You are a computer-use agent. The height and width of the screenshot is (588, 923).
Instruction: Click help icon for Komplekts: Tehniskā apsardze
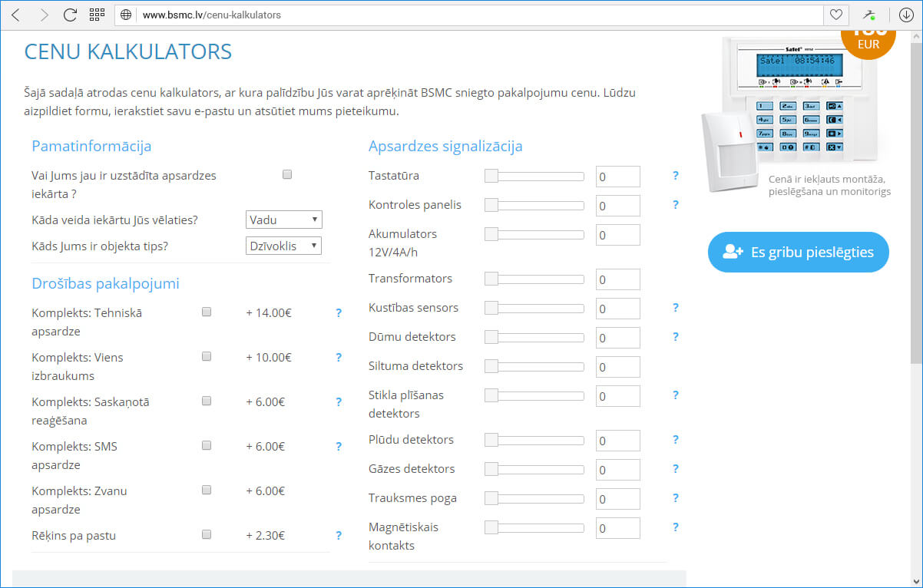click(339, 313)
